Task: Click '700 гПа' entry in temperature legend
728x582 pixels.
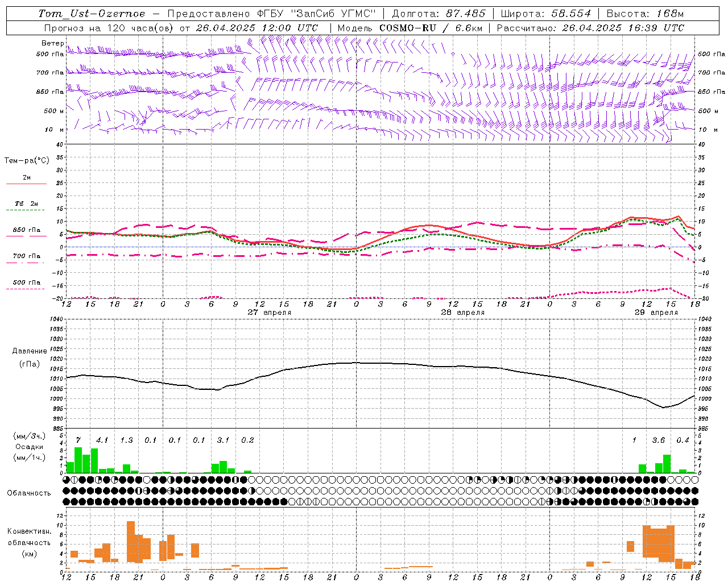Action: [x=27, y=256]
